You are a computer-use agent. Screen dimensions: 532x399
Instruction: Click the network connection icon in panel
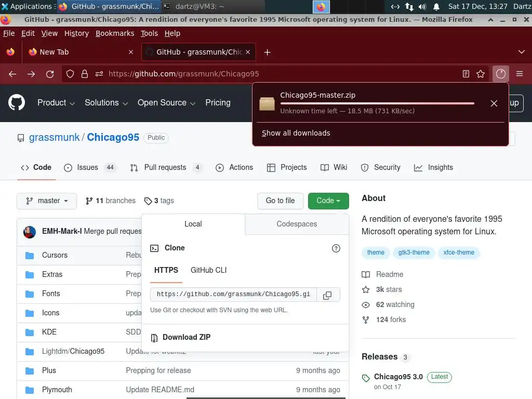tap(409, 7)
